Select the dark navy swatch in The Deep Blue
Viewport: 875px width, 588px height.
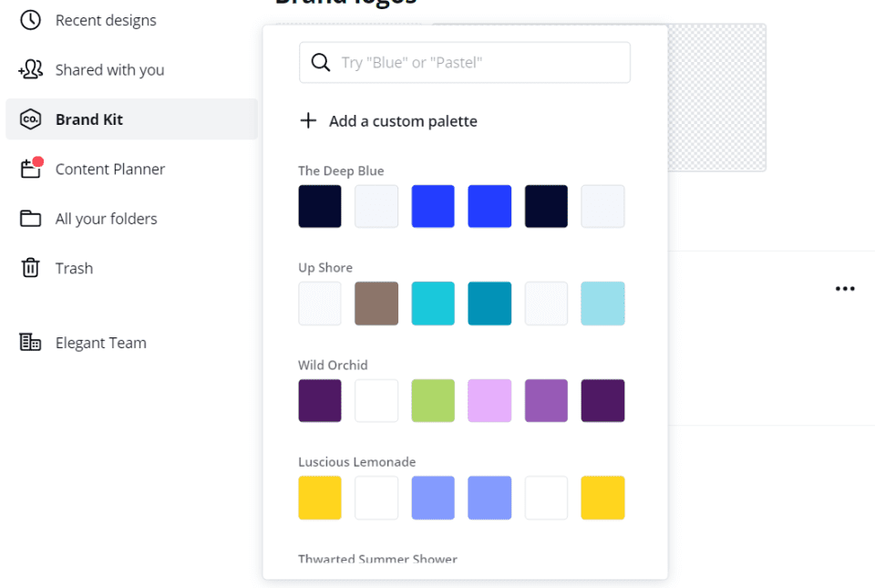[319, 206]
